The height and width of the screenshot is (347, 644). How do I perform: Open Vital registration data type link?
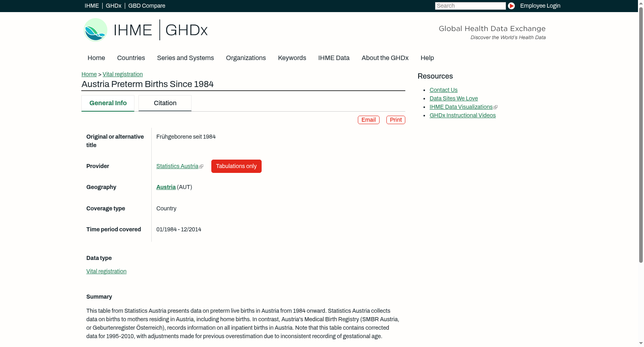pos(106,272)
